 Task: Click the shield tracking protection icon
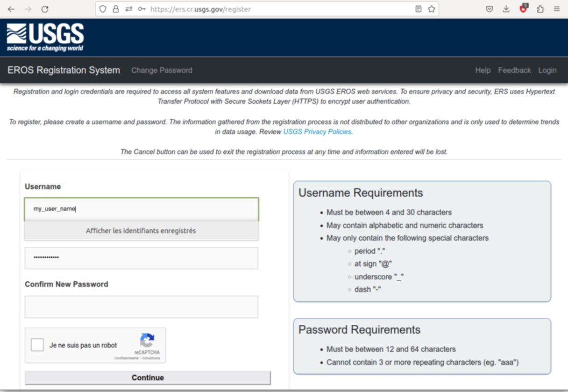tap(103, 9)
